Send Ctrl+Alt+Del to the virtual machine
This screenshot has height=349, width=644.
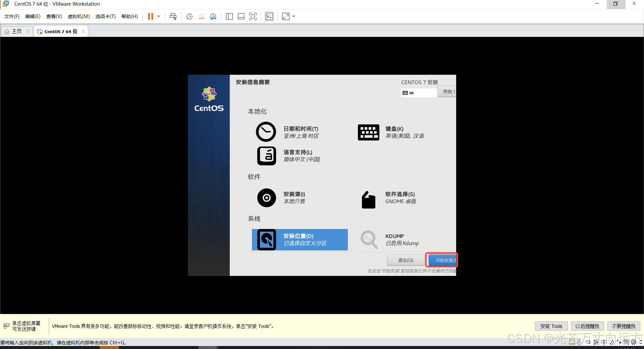[173, 16]
